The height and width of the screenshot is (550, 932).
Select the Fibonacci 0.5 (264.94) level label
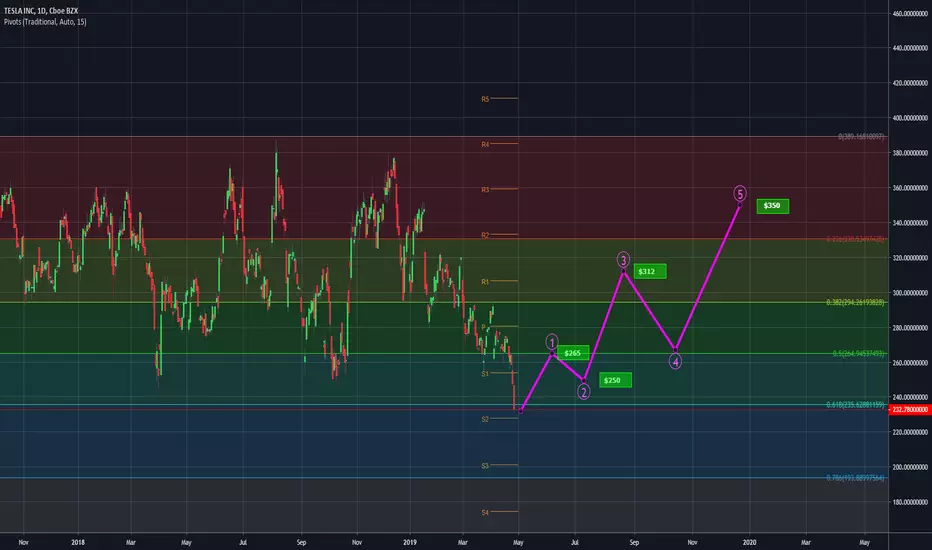point(858,354)
